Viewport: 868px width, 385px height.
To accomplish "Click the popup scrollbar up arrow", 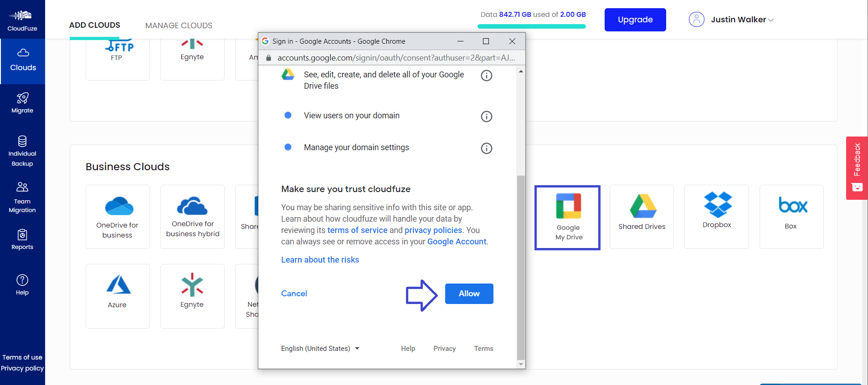I will coord(521,71).
